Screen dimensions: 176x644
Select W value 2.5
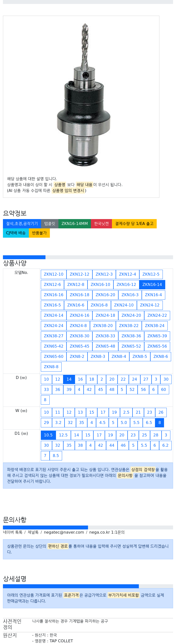pos(126,412)
